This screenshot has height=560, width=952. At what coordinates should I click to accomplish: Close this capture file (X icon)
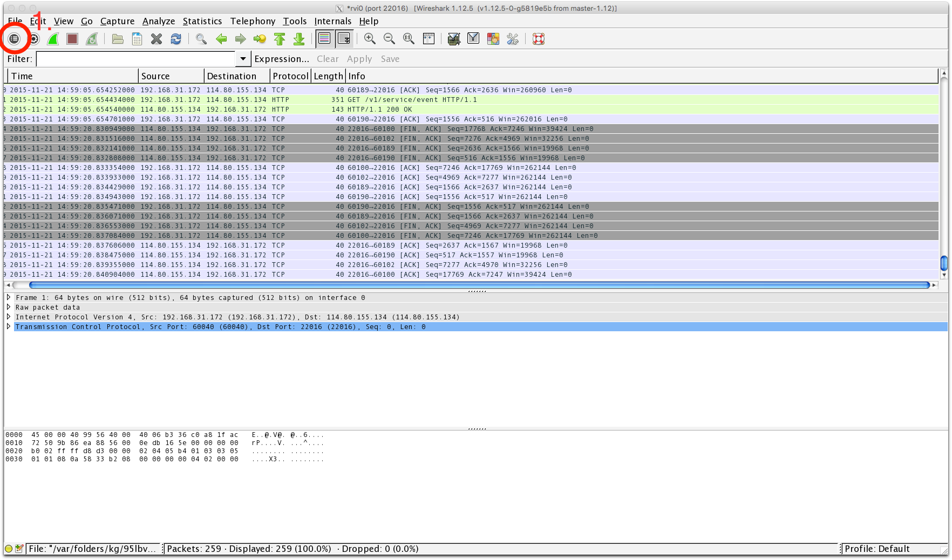[x=157, y=39]
